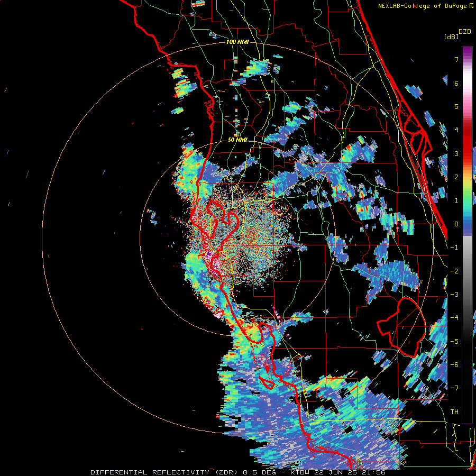Screen dimensions: 476x476
Task: Click the -5 value on the color scale
Action: click(x=454, y=342)
